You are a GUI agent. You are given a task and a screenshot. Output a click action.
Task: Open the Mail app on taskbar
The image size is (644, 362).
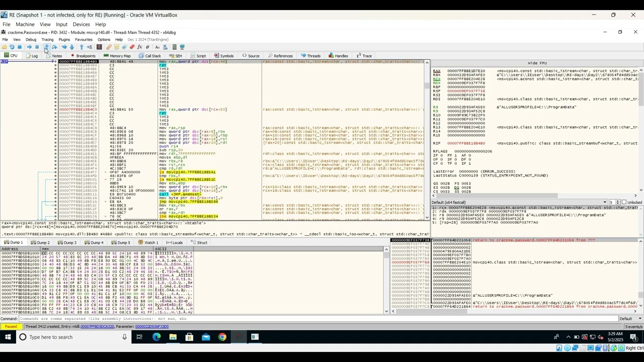point(206,337)
